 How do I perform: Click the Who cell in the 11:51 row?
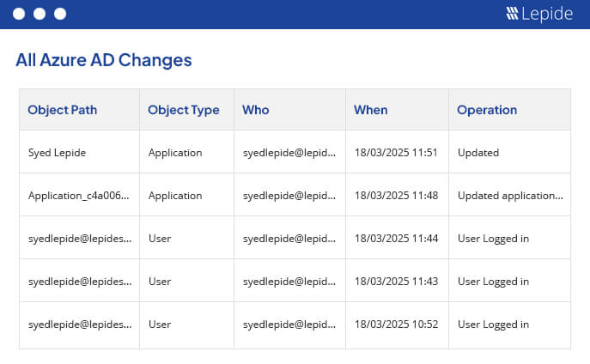click(289, 153)
